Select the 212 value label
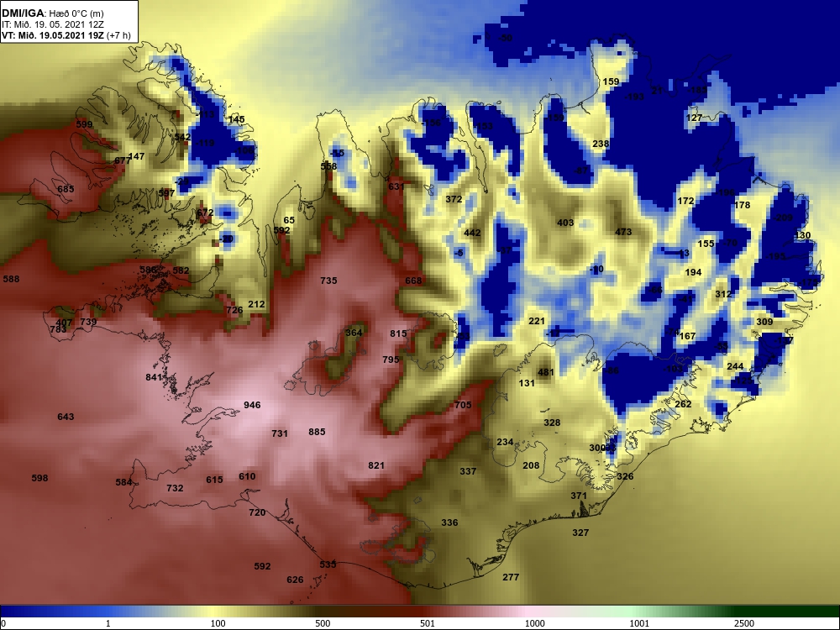The width and height of the screenshot is (840, 630). (256, 304)
